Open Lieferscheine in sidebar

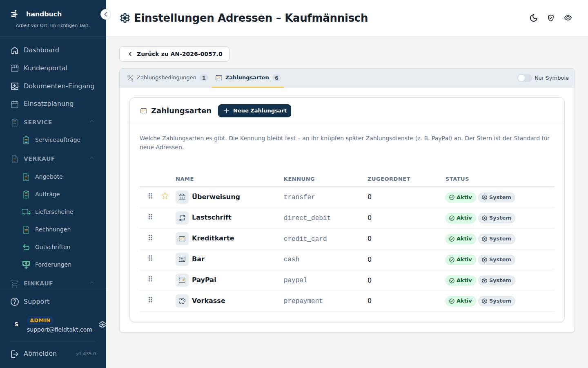pyautogui.click(x=58, y=212)
